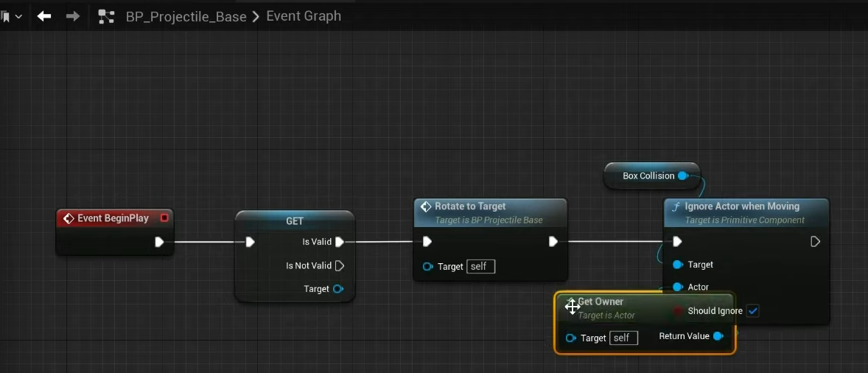Click the red delegate pin on Event BeginPlay
The image size is (868, 373).
[164, 218]
